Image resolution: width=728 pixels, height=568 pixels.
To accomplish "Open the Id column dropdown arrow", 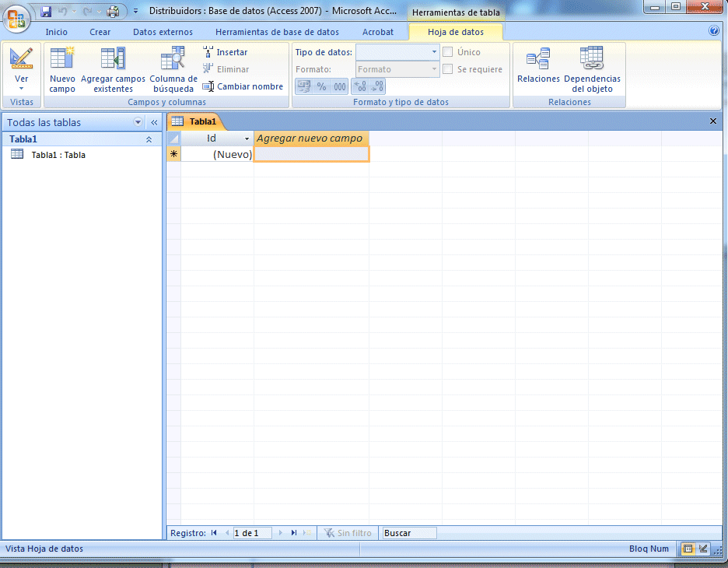I will coord(247,138).
